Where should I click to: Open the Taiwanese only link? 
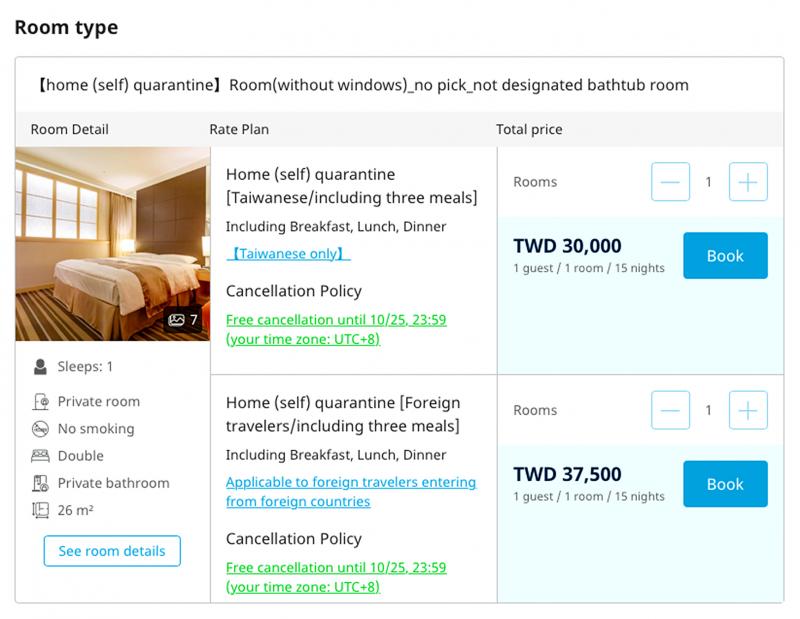tap(288, 254)
